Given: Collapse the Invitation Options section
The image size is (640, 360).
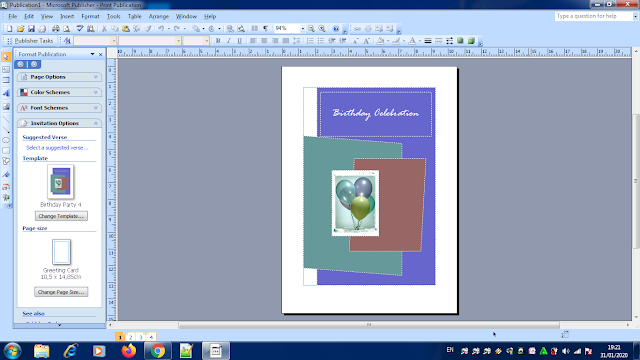Looking at the screenshot, I should point(59,123).
